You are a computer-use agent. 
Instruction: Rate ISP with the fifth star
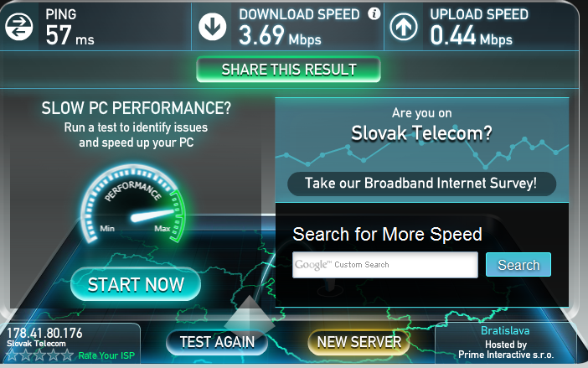coord(67,355)
